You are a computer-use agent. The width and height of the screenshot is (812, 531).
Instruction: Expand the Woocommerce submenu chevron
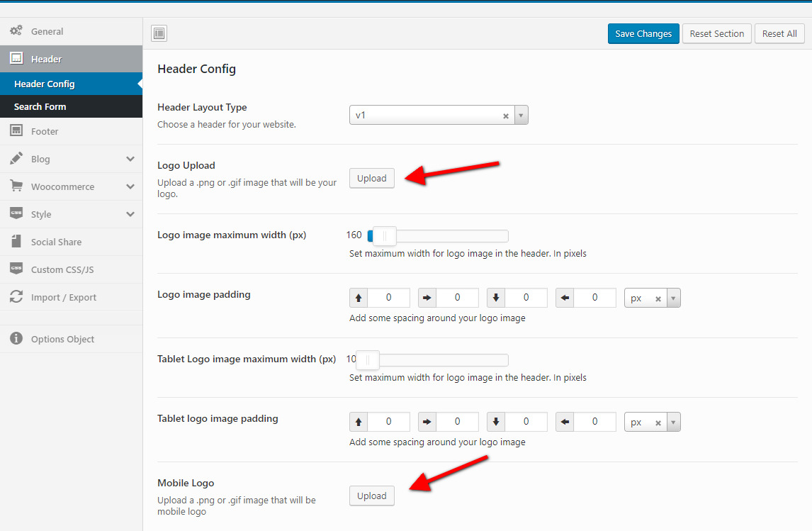[130, 186]
